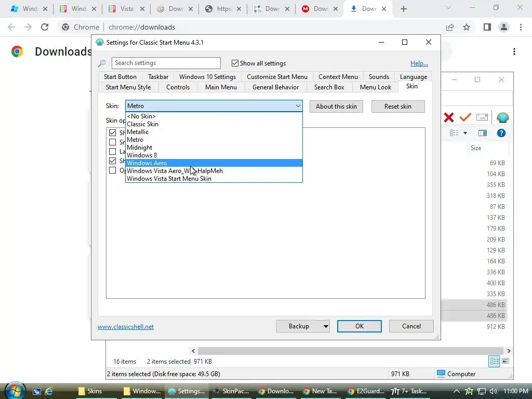Focus the Search settings input field
532x399 pixels.
[166, 63]
